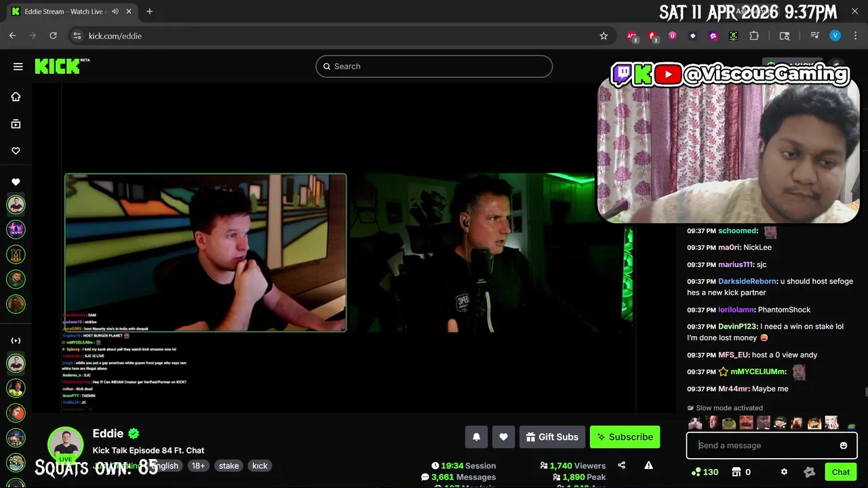Click username DevinP123 in chat
868x488 pixels.
pos(737,327)
